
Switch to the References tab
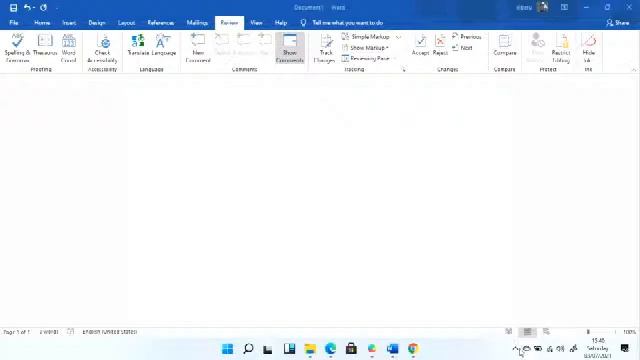click(x=161, y=23)
